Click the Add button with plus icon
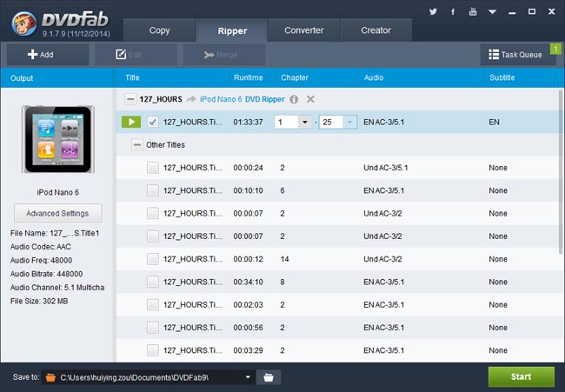This screenshot has width=565, height=392. click(48, 55)
